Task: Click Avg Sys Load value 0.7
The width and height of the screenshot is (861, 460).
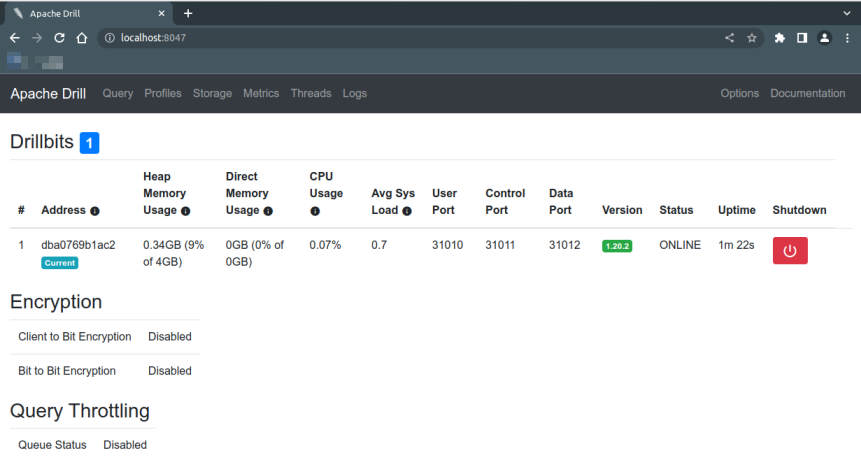Action: click(x=379, y=245)
